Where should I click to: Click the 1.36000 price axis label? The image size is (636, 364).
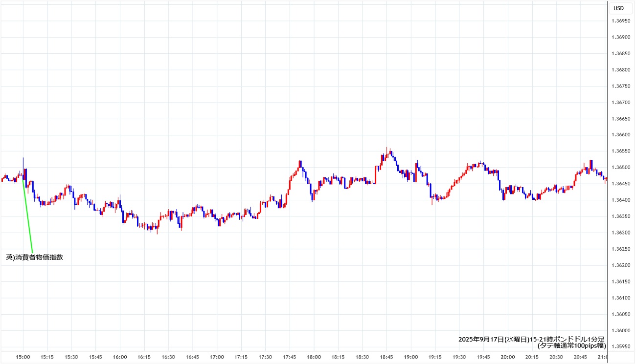click(620, 331)
